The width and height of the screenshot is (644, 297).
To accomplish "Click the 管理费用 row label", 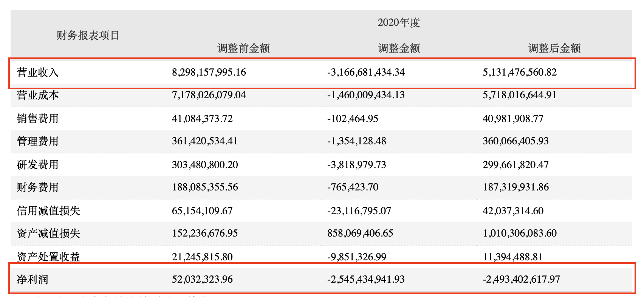I will pyautogui.click(x=38, y=141).
